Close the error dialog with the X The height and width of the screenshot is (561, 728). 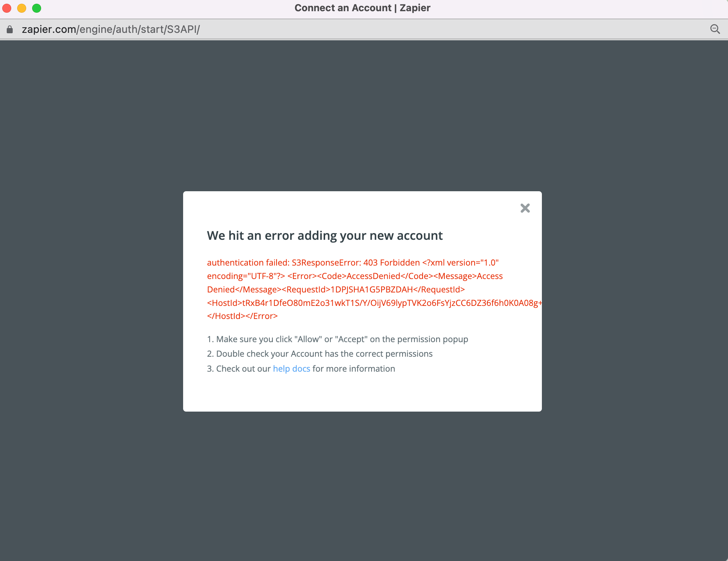[525, 208]
